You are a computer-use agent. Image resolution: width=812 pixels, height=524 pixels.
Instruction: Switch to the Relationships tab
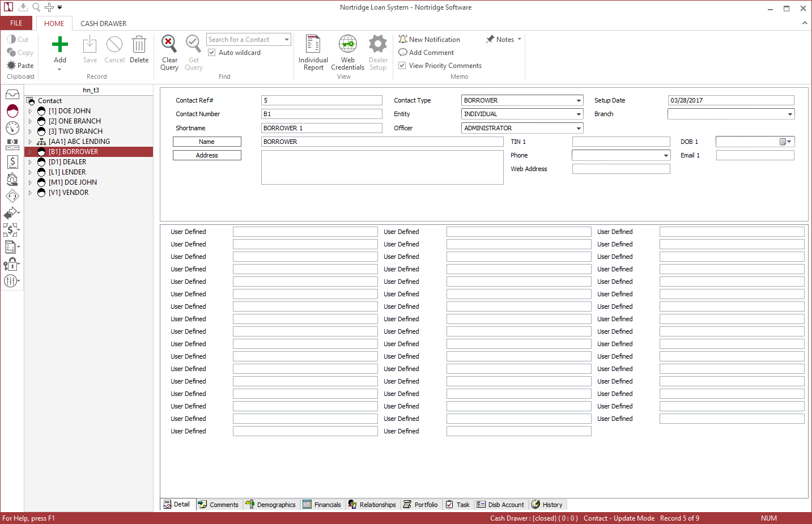[372, 504]
